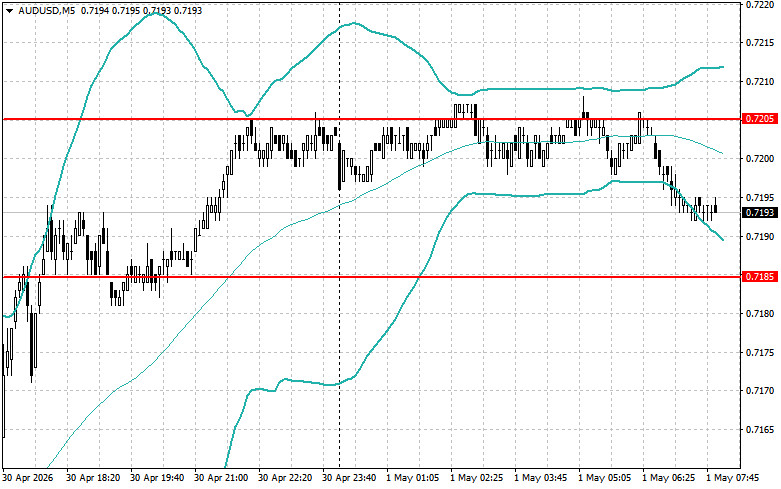This screenshot has width=781, height=489.
Task: Select the red 0.7205 price label
Action: pyautogui.click(x=760, y=119)
